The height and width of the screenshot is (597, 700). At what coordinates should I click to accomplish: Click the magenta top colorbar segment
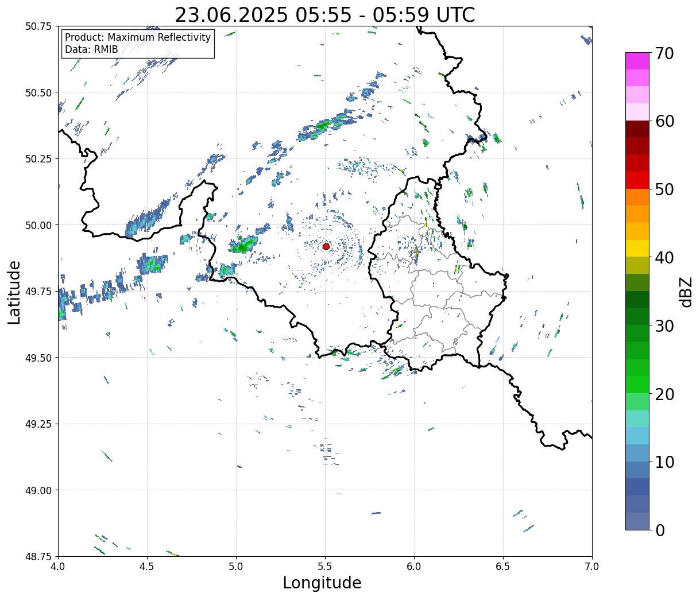(x=637, y=61)
